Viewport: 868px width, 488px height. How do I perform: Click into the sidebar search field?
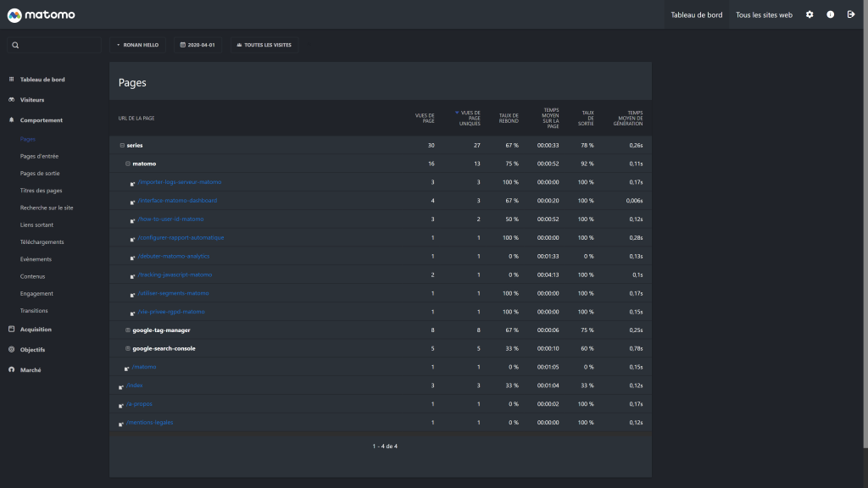click(x=54, y=45)
